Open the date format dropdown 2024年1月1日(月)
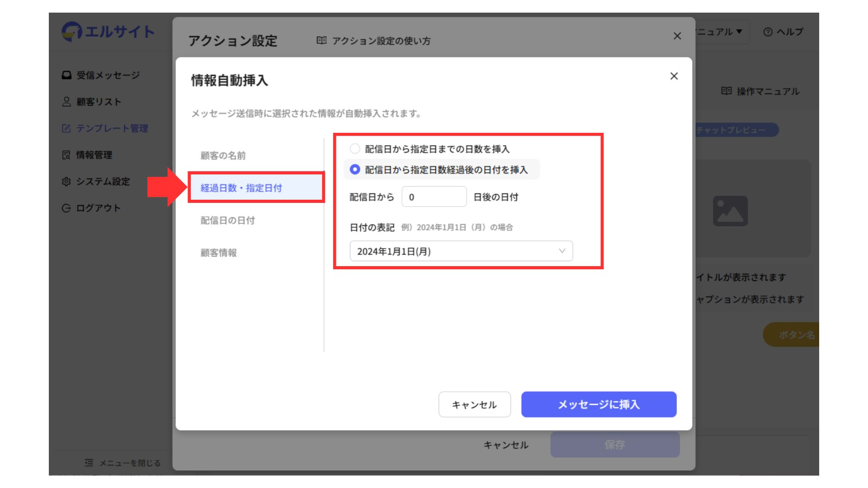 pos(461,251)
